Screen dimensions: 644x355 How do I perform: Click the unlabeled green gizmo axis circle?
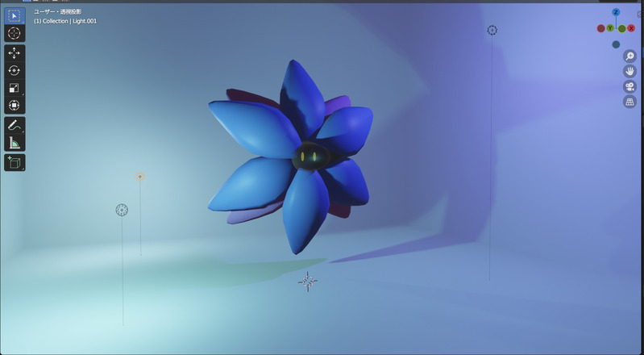621,29
